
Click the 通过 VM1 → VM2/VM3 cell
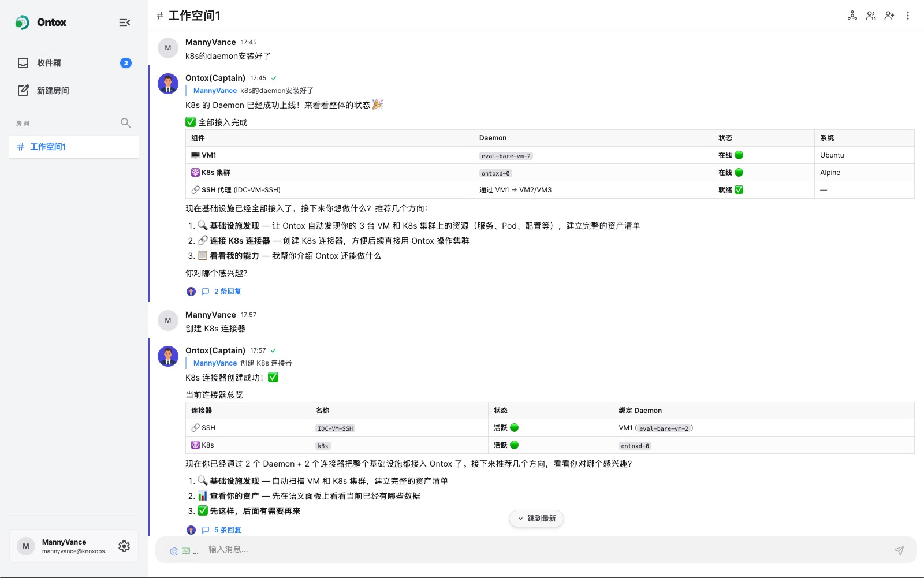tap(593, 190)
